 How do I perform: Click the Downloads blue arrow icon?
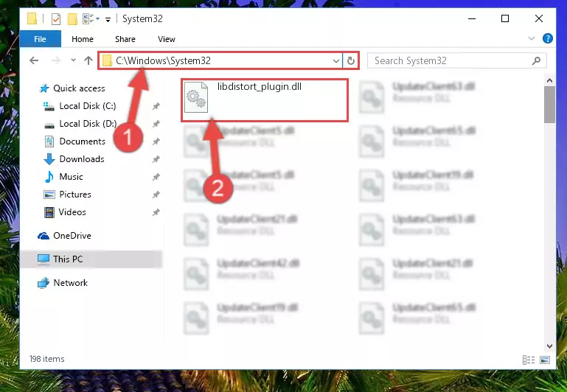point(49,159)
